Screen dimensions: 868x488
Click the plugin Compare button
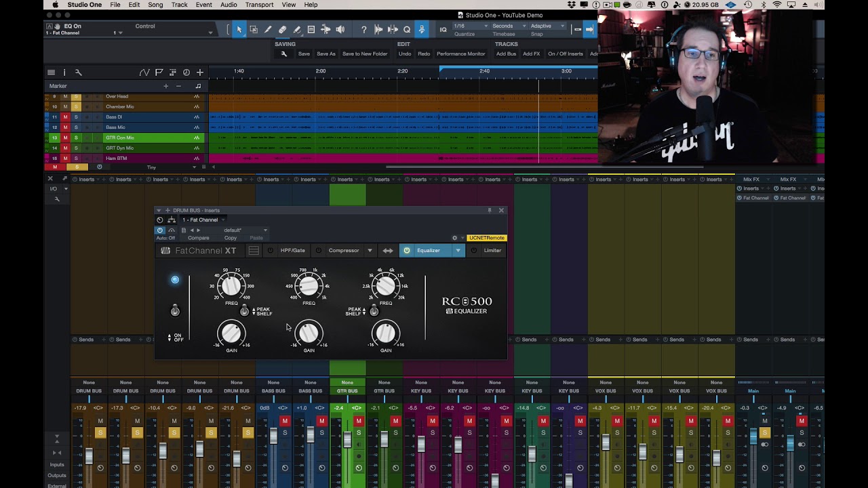tap(198, 238)
